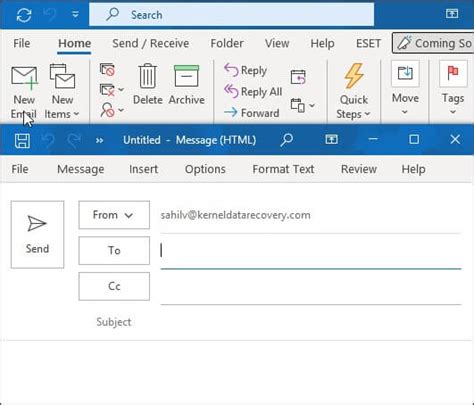Open the From account dropdown
The image size is (474, 405).
[114, 215]
